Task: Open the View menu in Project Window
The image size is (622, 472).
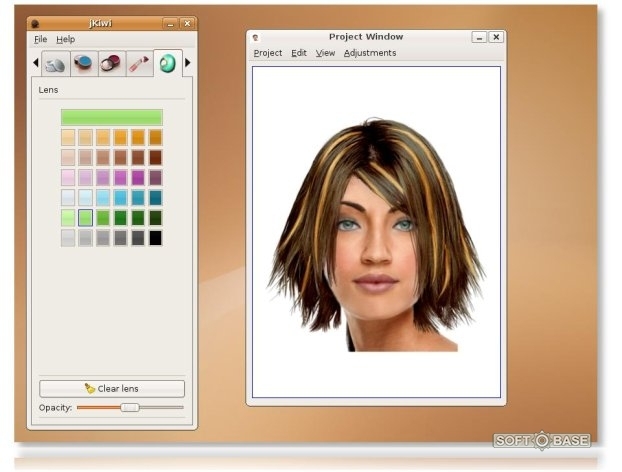Action: [x=325, y=53]
